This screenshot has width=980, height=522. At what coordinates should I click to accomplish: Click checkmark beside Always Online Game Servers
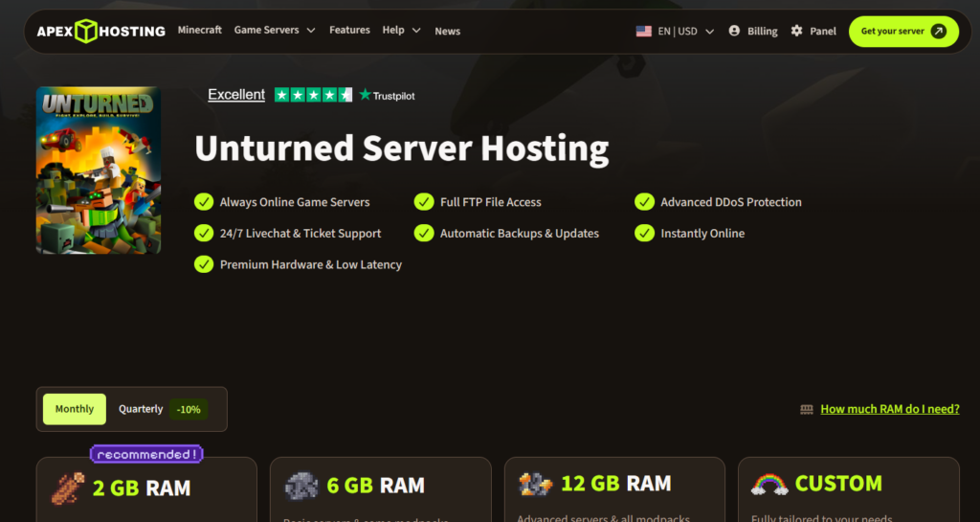coord(204,202)
